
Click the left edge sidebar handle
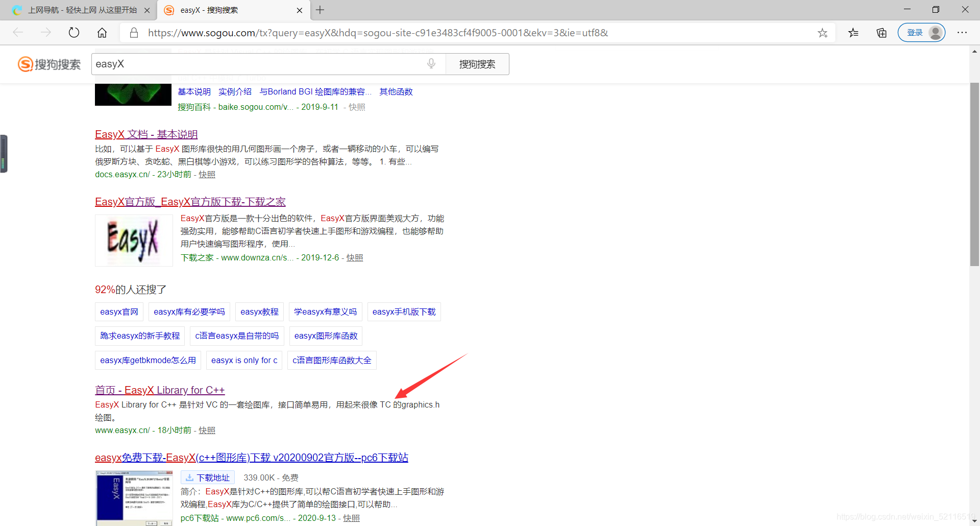point(4,154)
